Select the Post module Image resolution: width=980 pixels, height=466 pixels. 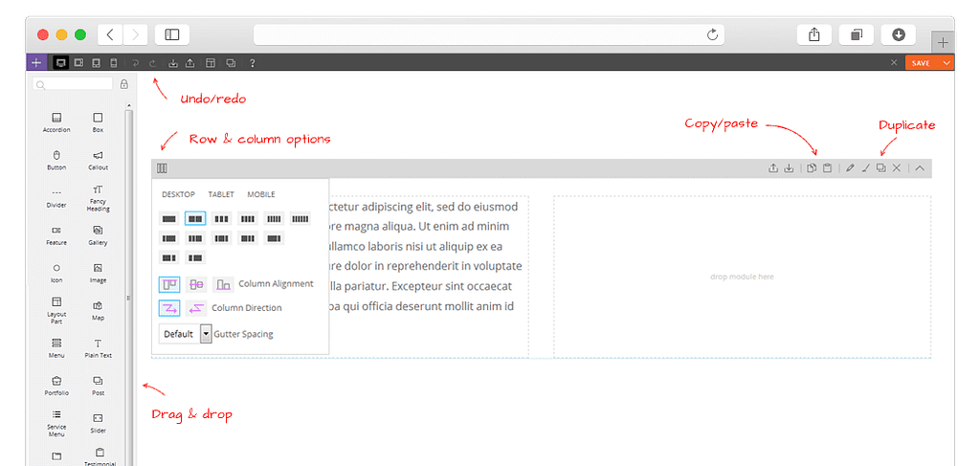(x=98, y=386)
